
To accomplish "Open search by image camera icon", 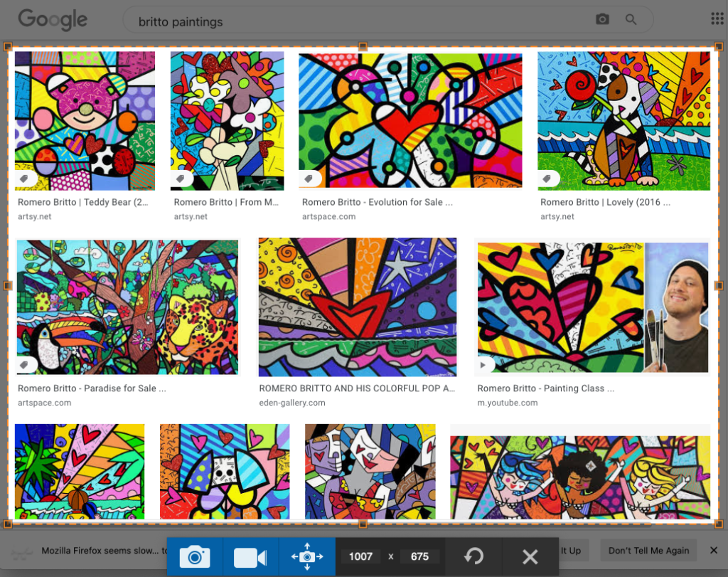I will pyautogui.click(x=602, y=19).
